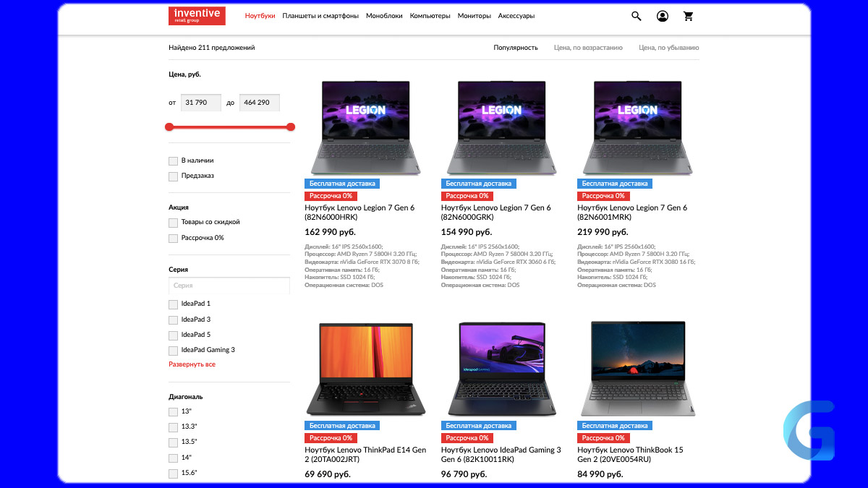Expand series list with Развернуть все

coord(192,364)
